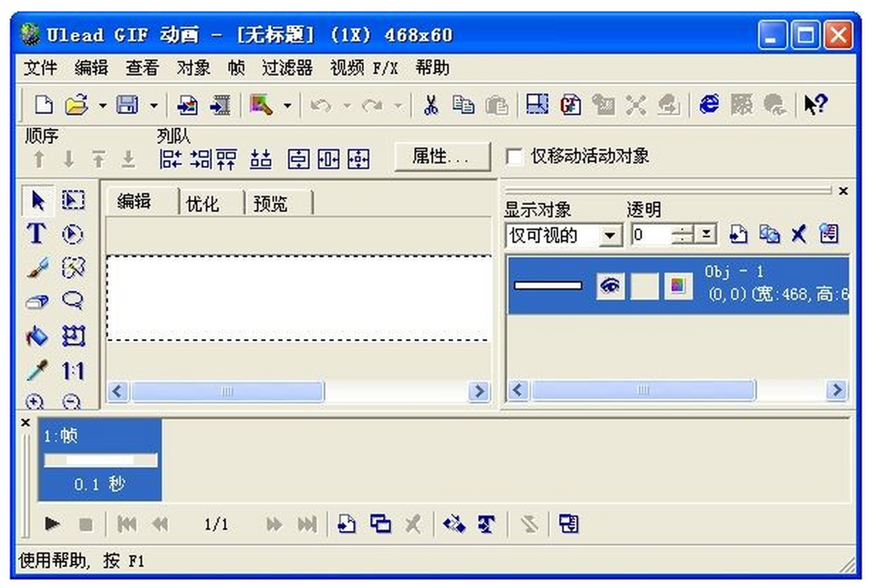
Task: Select the Eraser tool
Action: click(36, 303)
